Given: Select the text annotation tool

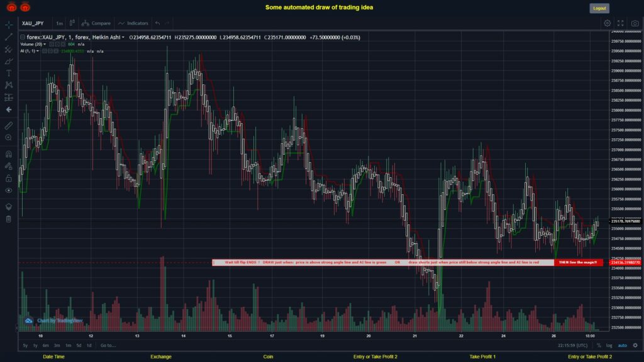Looking at the screenshot, I should tap(9, 73).
